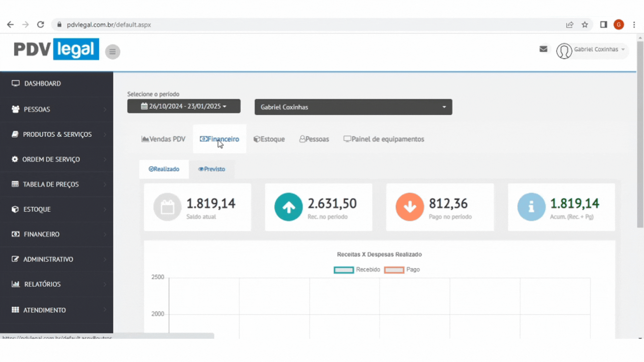
Task: Click the green received arrow-up icon
Action: 288,207
